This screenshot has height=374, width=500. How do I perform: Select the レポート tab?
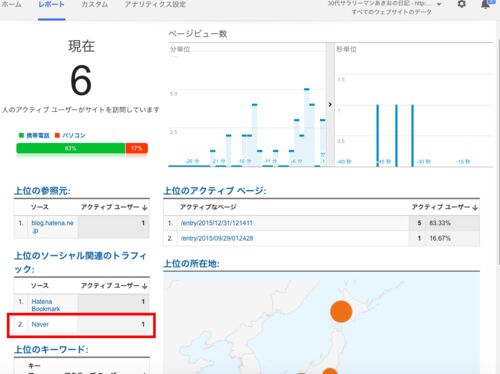(x=51, y=4)
